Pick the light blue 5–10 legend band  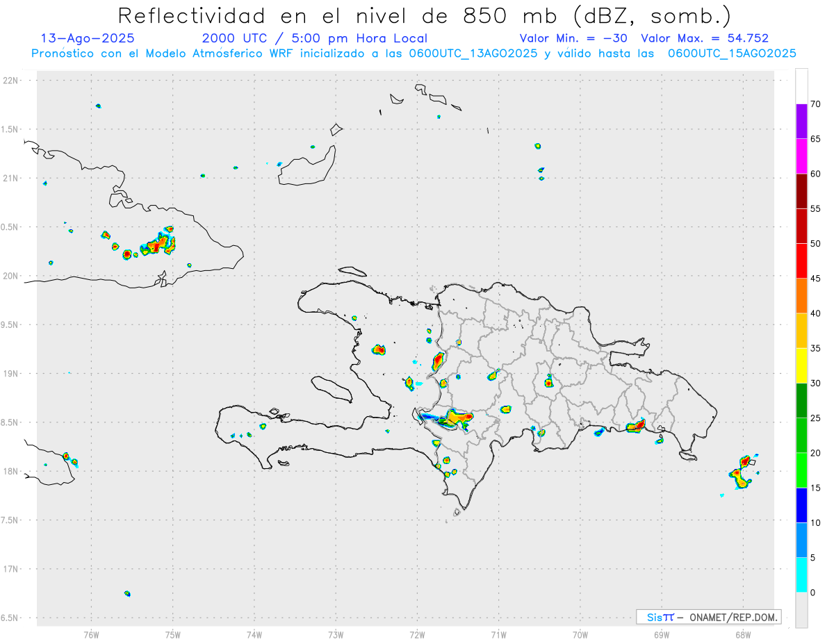click(x=801, y=540)
